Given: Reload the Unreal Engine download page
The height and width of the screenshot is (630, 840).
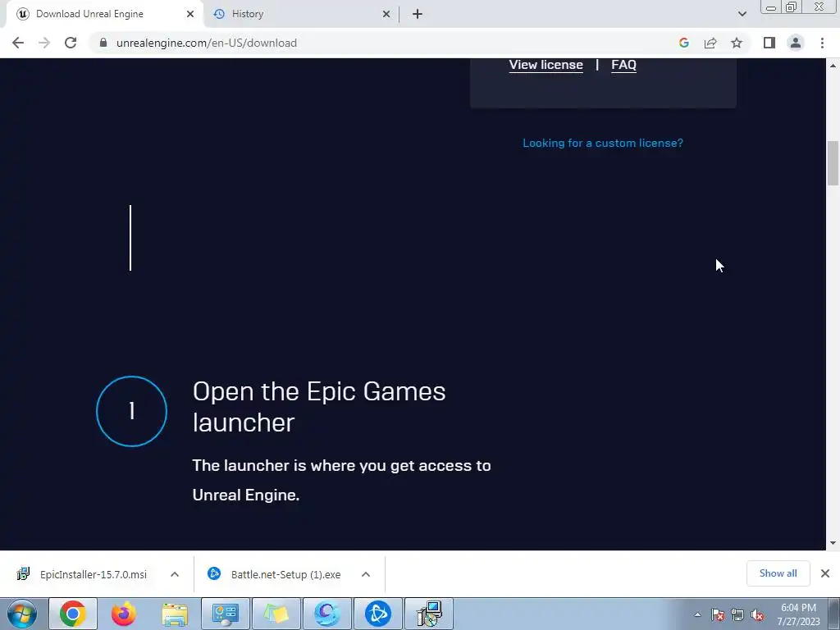Looking at the screenshot, I should click(x=71, y=43).
